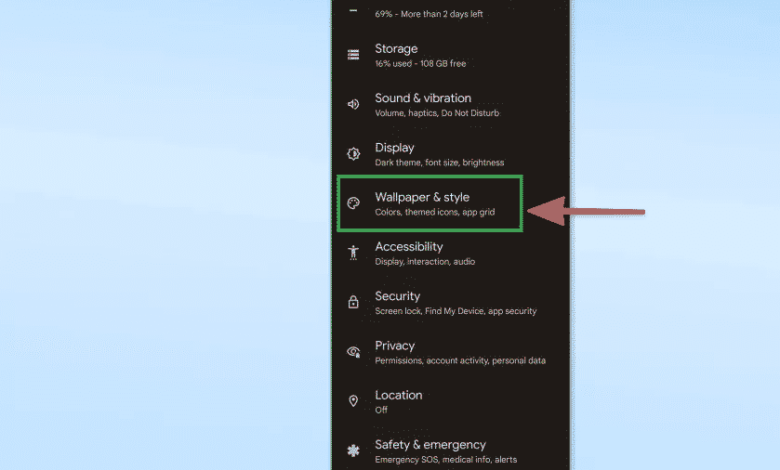Open the Location settings title
Screen dimensions: 780x470
(x=398, y=395)
